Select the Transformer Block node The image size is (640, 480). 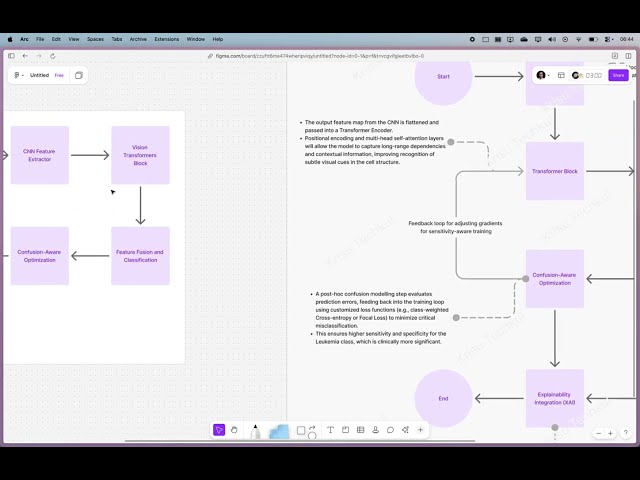[x=554, y=171]
